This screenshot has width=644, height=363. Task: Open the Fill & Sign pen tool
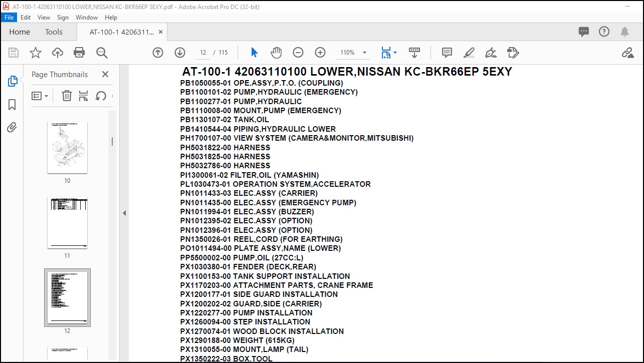pos(491,53)
